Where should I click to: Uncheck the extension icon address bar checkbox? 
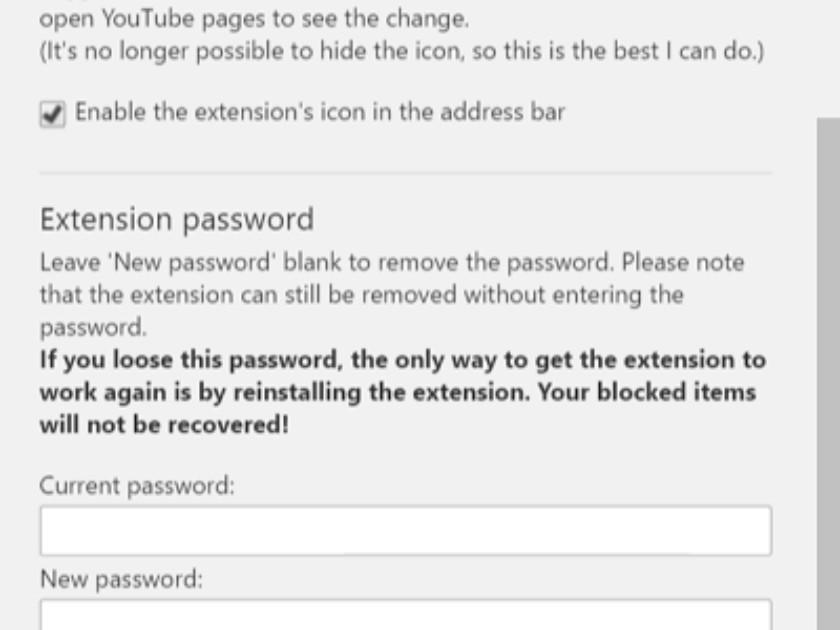click(x=52, y=114)
